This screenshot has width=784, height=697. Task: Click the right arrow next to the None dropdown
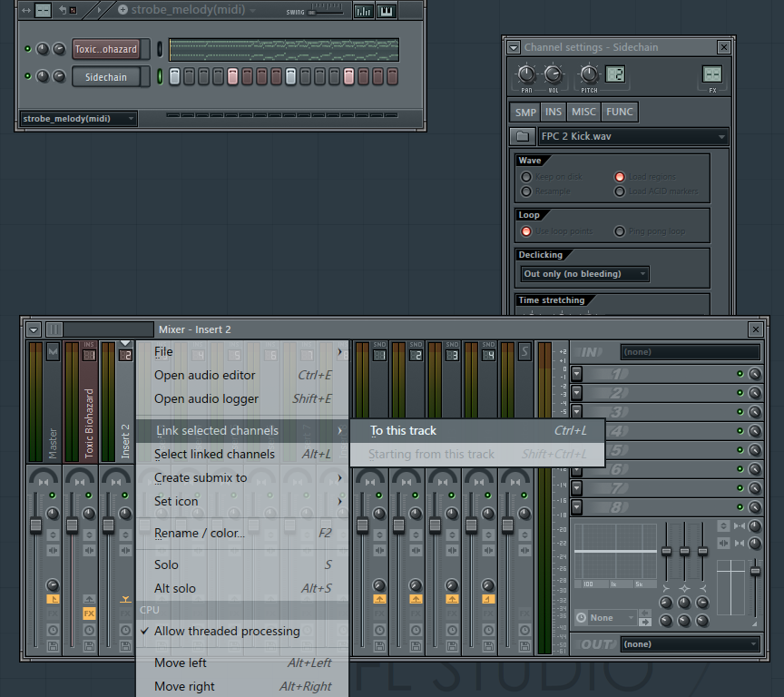[645, 622]
